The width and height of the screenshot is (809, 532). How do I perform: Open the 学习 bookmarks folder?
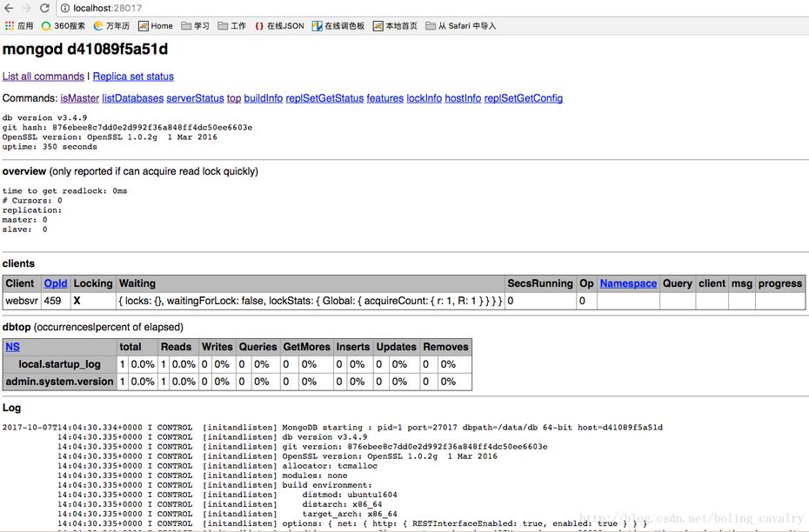[x=195, y=26]
